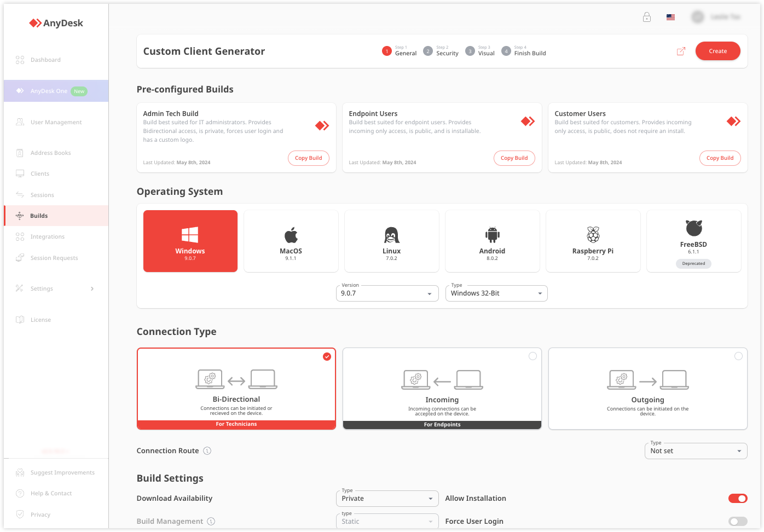Disable the Allow Installation toggle
Image resolution: width=764 pixels, height=532 pixels.
point(737,499)
